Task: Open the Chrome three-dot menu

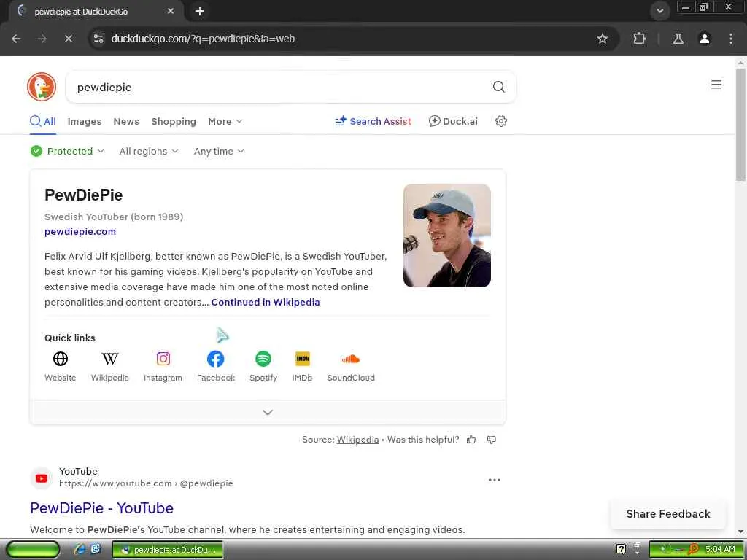Action: pos(731,39)
